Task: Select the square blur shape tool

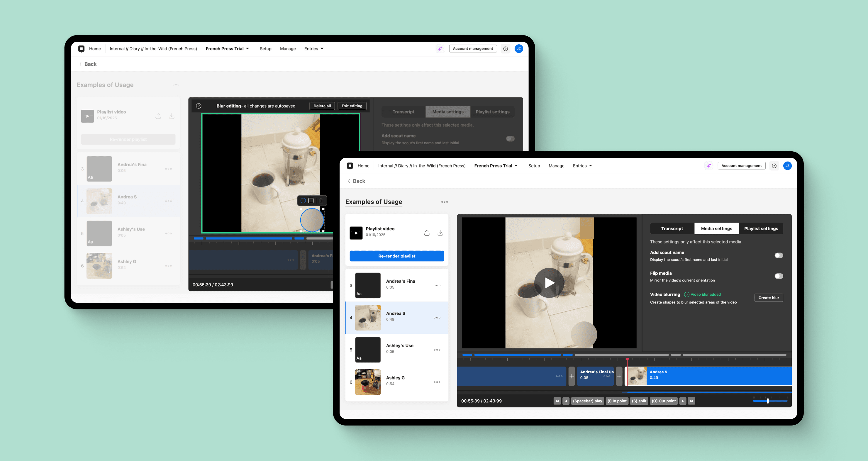Action: tap(311, 201)
